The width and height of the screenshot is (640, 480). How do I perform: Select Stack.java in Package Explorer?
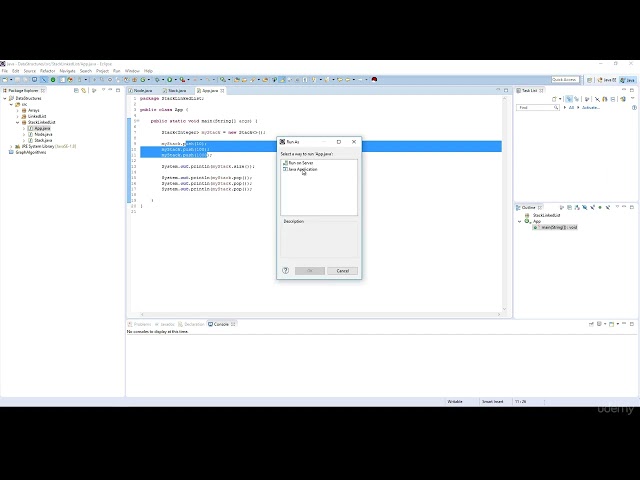click(x=40, y=140)
